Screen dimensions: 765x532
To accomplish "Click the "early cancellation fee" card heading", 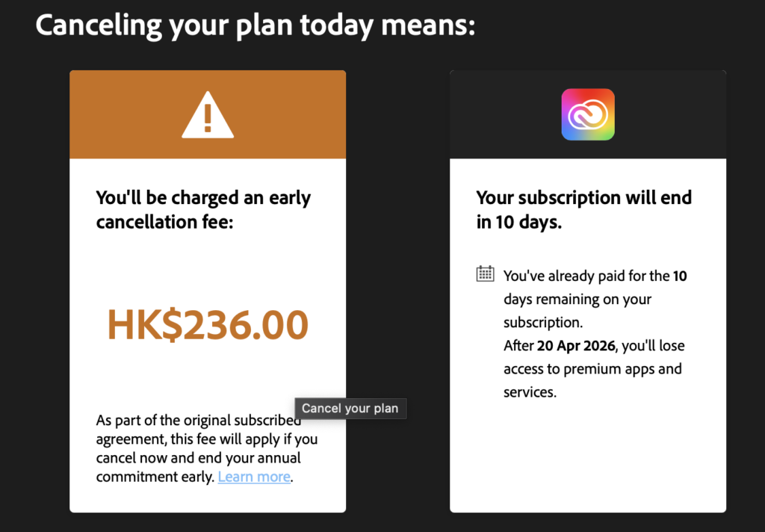I will (x=203, y=209).
